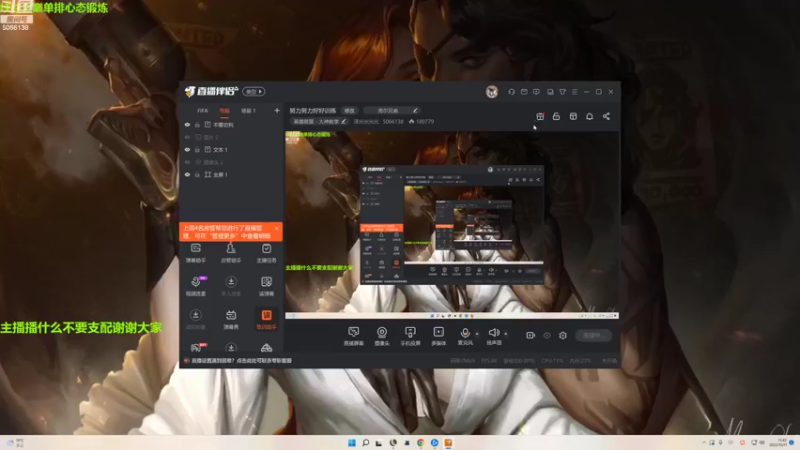Mute the 麦克风 microphone

tap(465, 336)
